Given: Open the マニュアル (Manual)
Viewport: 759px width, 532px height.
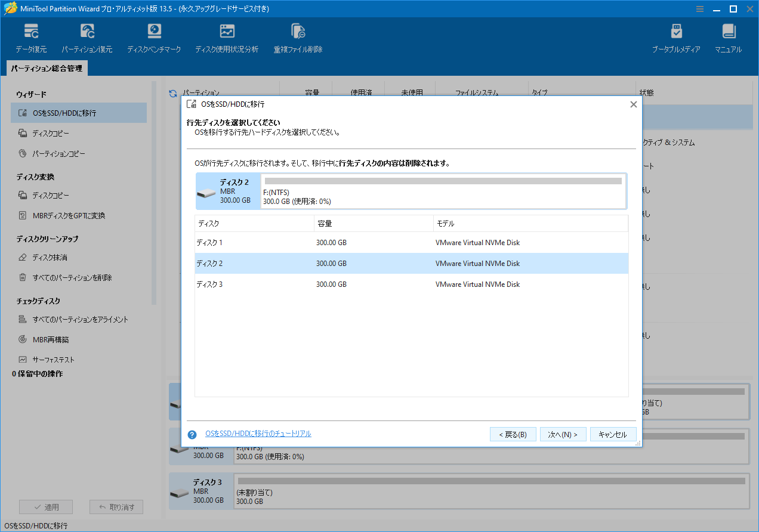Looking at the screenshot, I should [728, 37].
